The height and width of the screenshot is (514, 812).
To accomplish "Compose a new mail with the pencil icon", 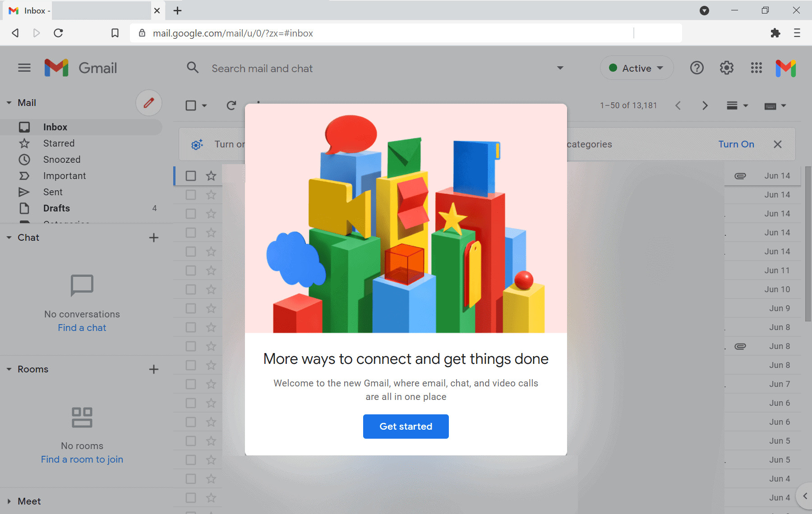I will tap(149, 103).
